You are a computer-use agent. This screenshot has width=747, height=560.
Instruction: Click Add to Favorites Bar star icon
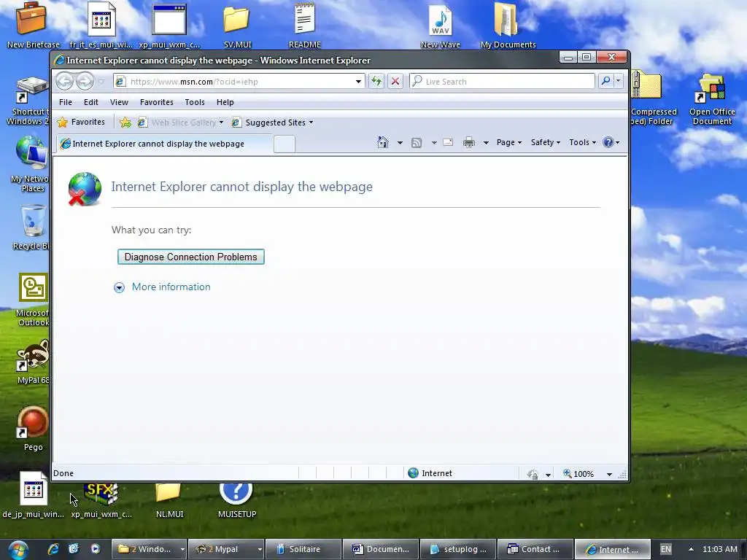coord(125,122)
